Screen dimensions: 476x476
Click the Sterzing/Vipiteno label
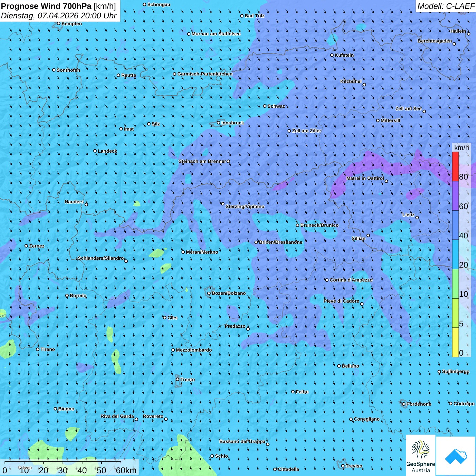[x=245, y=206]
